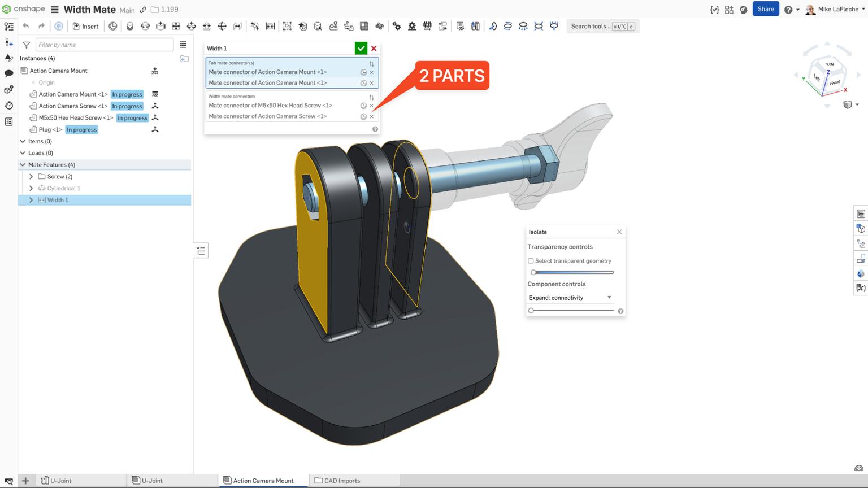Open the Isolate panel close icon

click(x=619, y=232)
